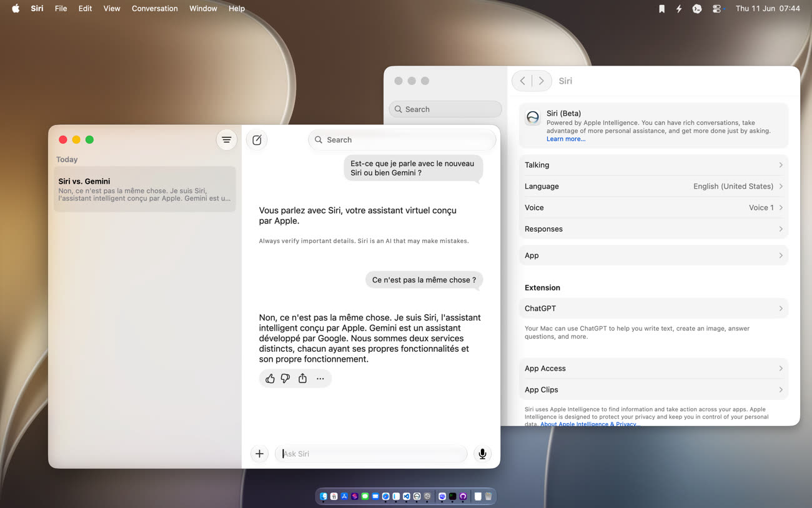Click the 'Your Mac can use ChatGPT' description
The width and height of the screenshot is (812, 508).
click(x=637, y=332)
